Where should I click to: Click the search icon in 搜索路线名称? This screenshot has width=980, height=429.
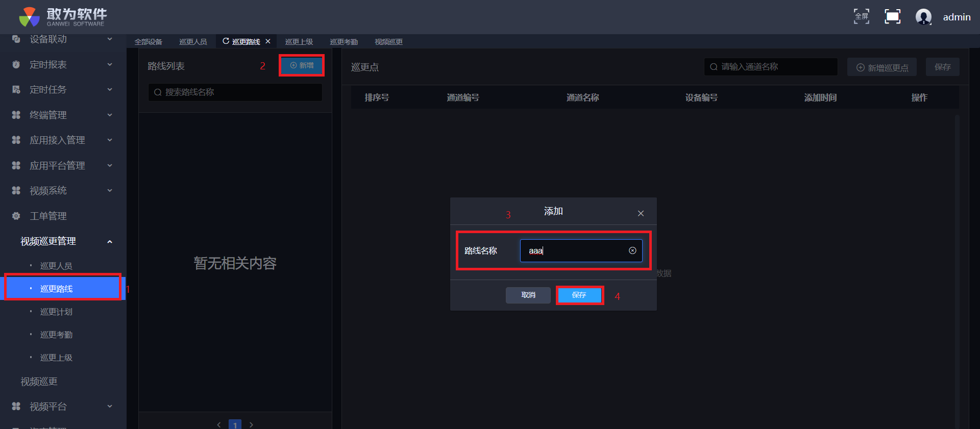pos(158,92)
